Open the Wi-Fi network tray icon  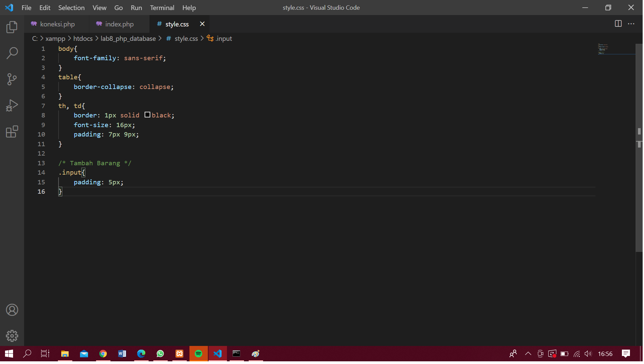(x=577, y=354)
